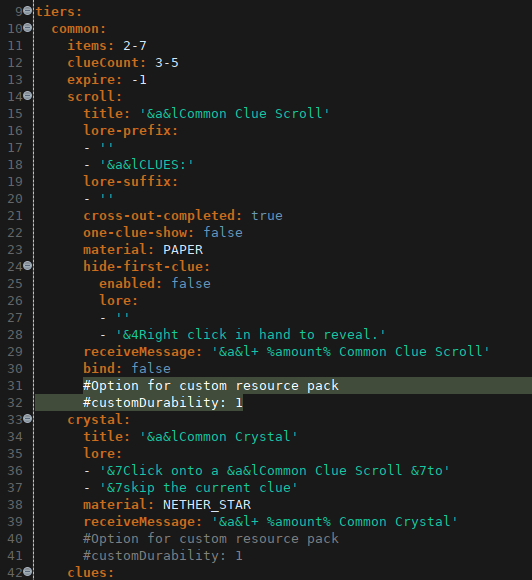The image size is (532, 580).
Task: Click the hide-first-clue key
Action: pyautogui.click(x=147, y=267)
